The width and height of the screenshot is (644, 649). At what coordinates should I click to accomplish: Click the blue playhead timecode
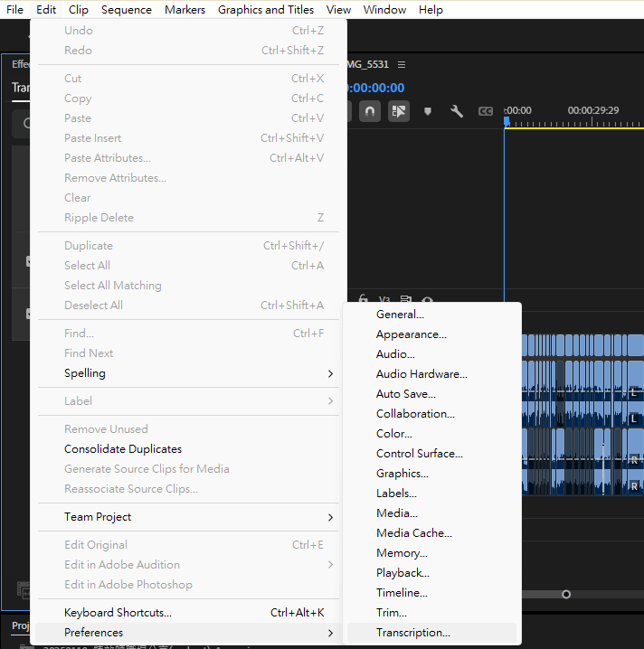click(x=377, y=88)
